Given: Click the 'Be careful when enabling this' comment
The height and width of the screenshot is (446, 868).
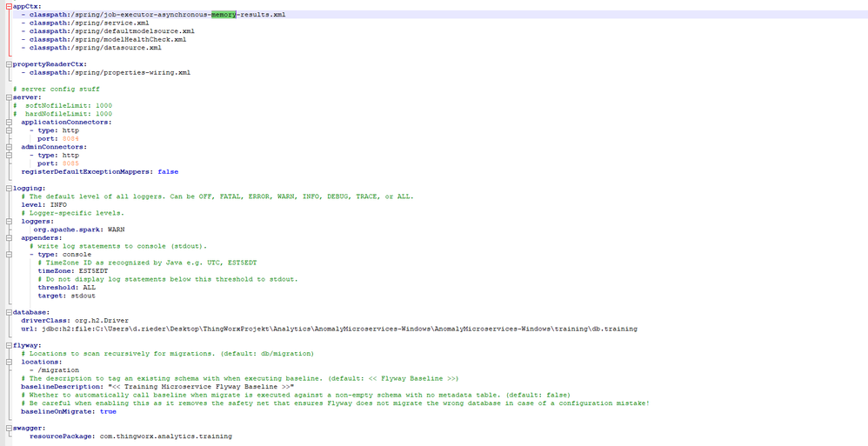Looking at the screenshot, I should 335,403.
